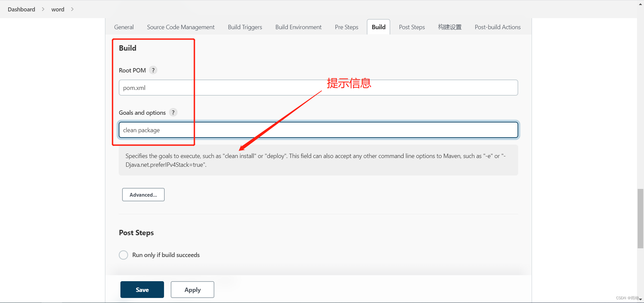Click the scrollbar down arrow

click(641, 299)
